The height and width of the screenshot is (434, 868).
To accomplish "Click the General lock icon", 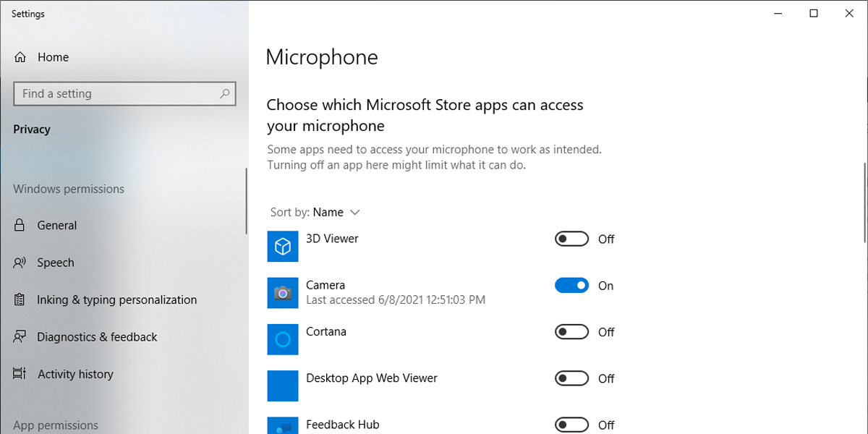I will [x=20, y=226].
